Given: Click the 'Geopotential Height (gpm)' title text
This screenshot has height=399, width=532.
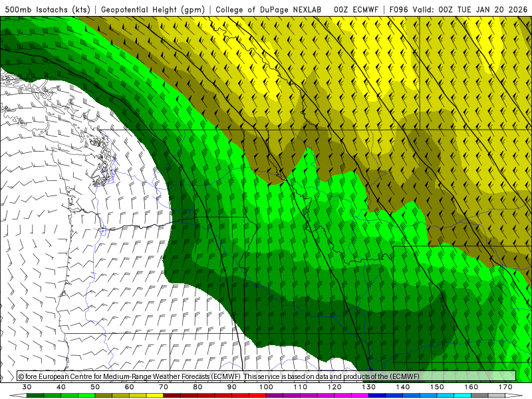Looking at the screenshot, I should point(153,9).
